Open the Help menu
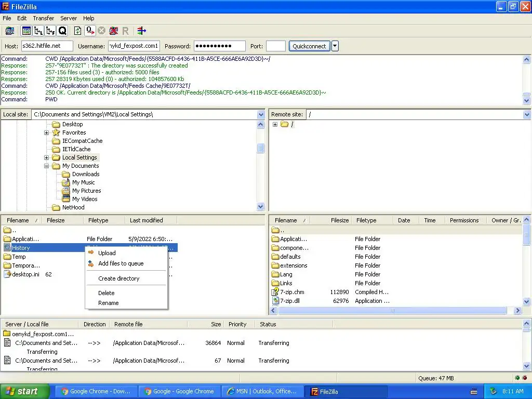The height and width of the screenshot is (399, 532). click(88, 18)
